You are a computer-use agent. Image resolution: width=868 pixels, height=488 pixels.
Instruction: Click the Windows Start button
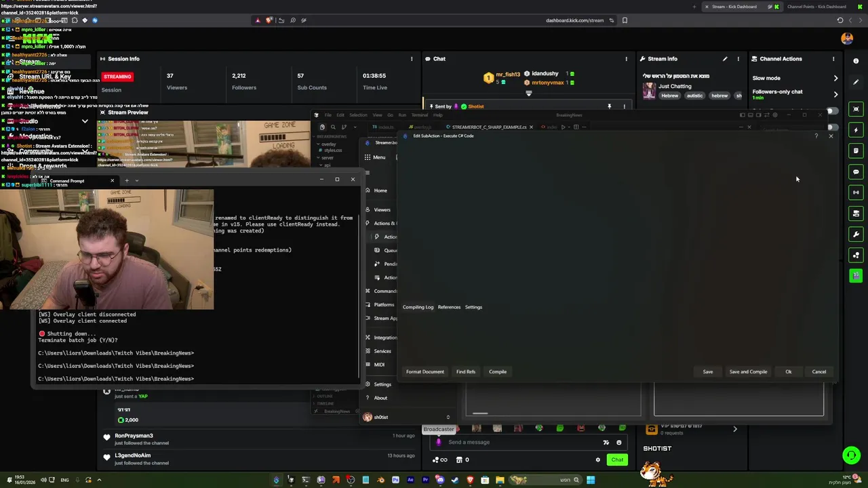point(591,481)
